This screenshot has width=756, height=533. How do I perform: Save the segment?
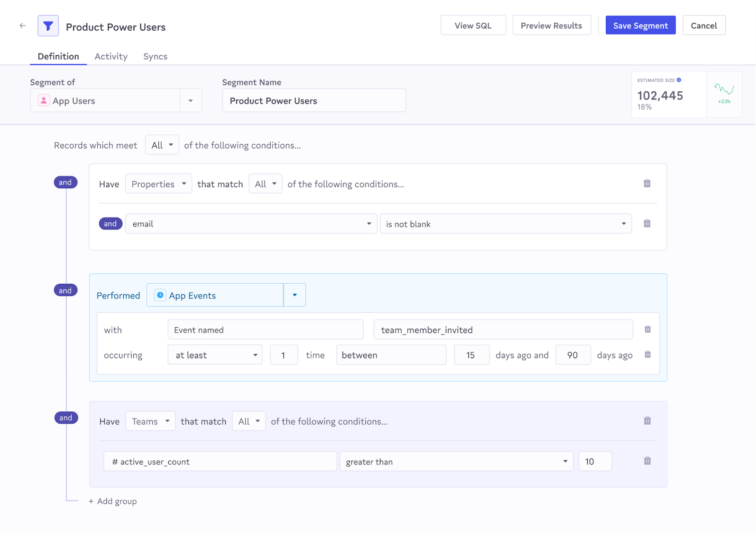[x=640, y=26]
